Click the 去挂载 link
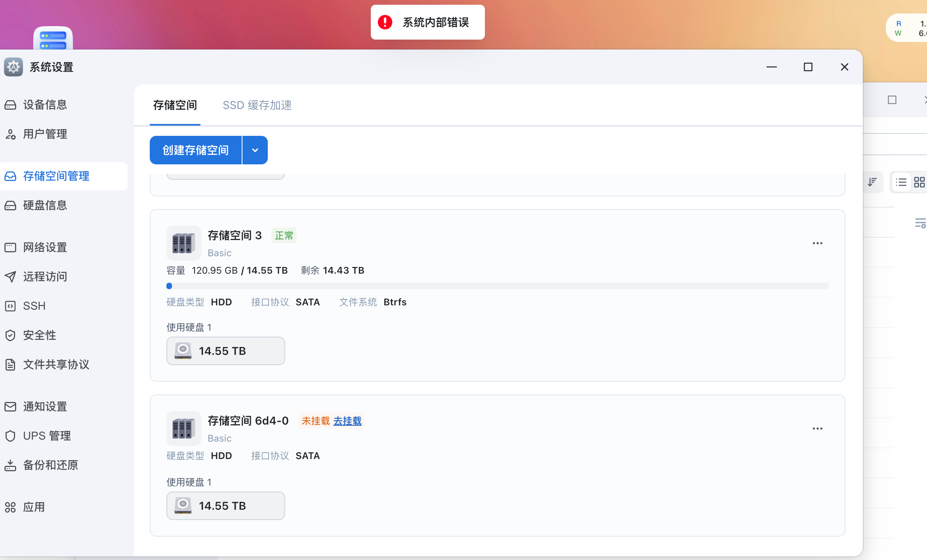 (x=347, y=421)
